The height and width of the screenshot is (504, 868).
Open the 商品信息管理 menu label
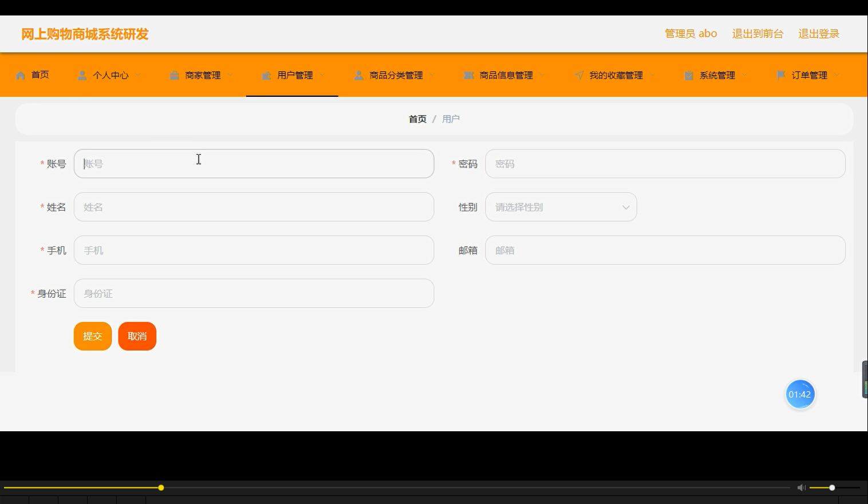(506, 75)
